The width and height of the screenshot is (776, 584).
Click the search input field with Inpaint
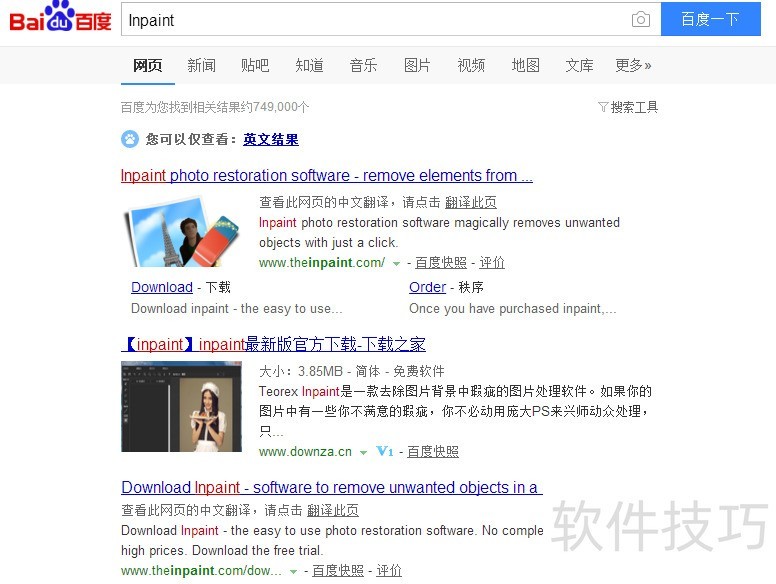(x=376, y=19)
